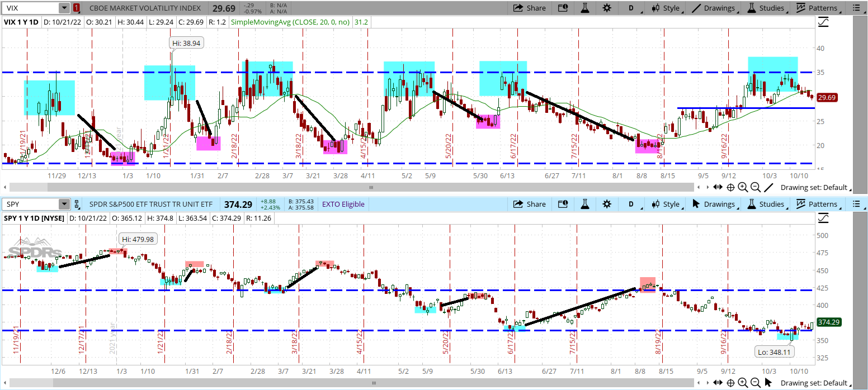Image resolution: width=868 pixels, height=390 pixels.
Task: Toggle price axis scale icon on SPY chart
Action: 823,218
